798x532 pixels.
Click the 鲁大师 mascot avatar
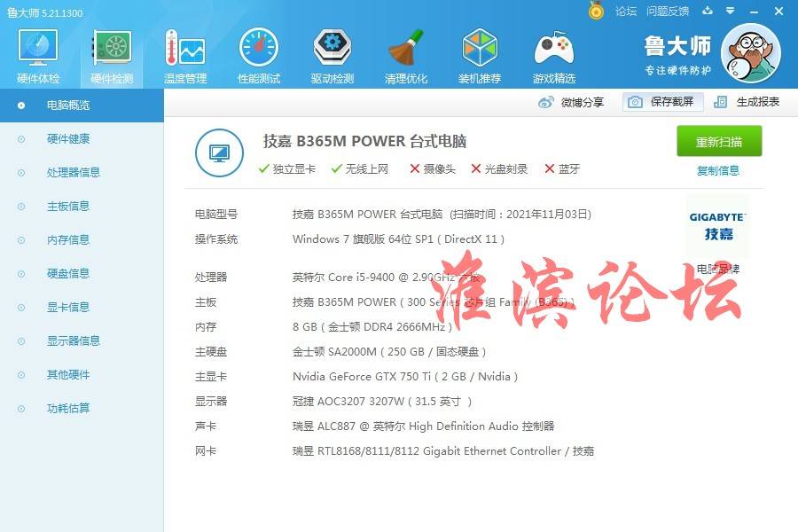pos(751,53)
